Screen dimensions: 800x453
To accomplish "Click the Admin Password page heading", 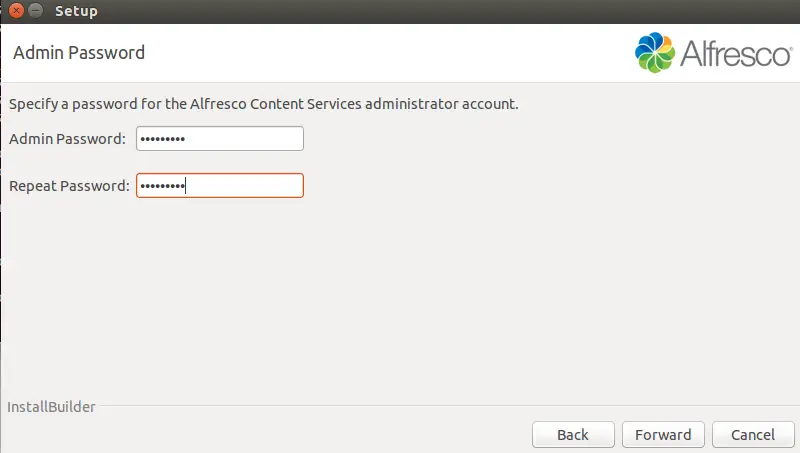I will click(x=79, y=53).
